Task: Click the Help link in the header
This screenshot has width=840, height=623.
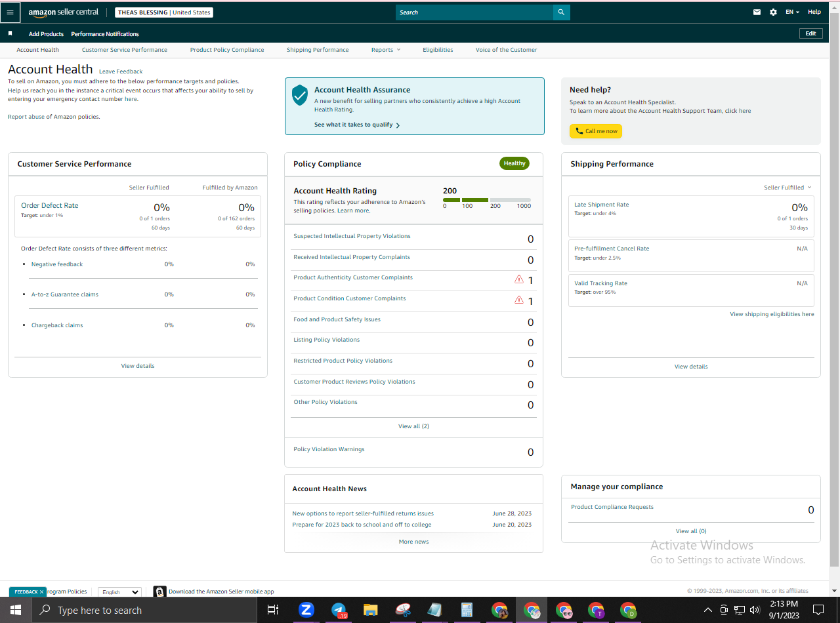Action: click(x=814, y=12)
